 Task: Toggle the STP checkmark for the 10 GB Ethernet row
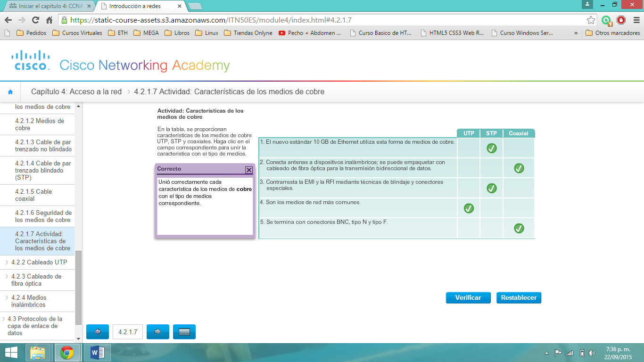point(491,147)
